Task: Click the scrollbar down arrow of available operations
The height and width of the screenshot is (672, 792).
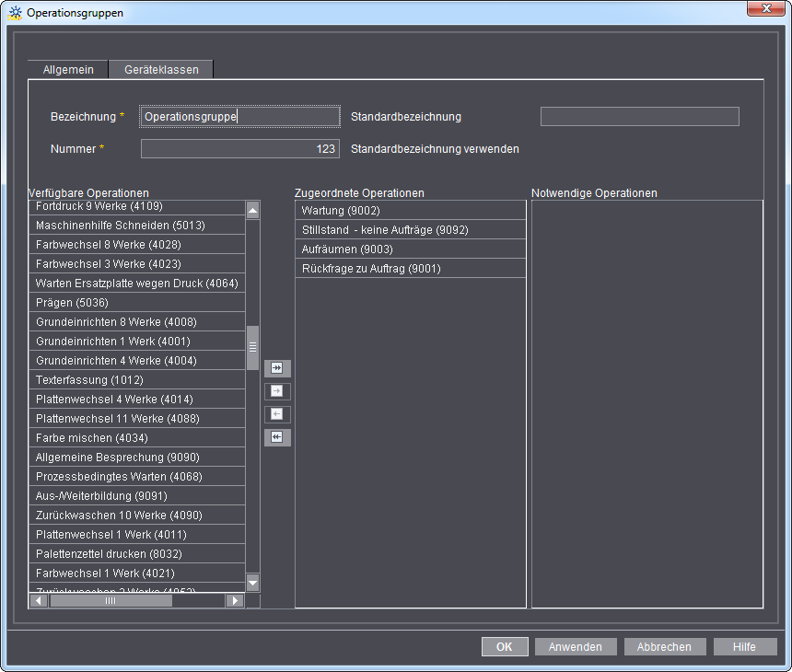Action: tap(252, 582)
